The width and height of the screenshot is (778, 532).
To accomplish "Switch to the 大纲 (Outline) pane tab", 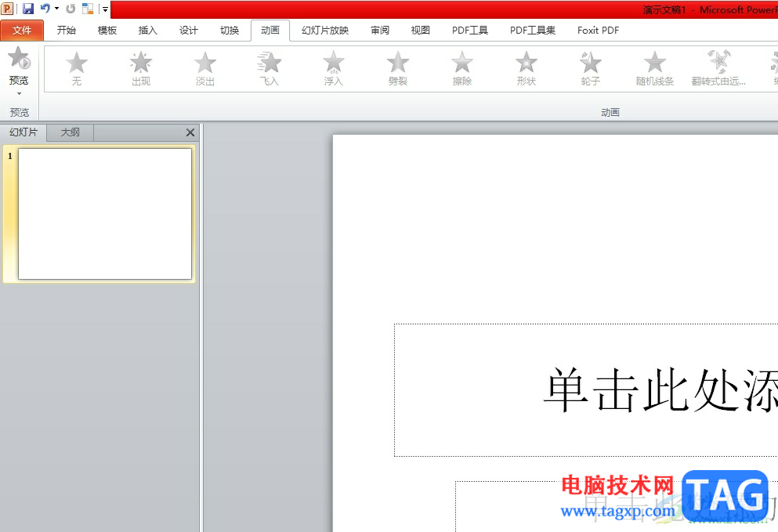I will point(70,132).
